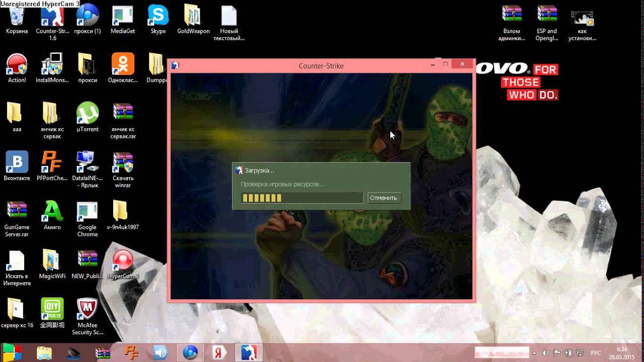Open the GunGame Server.rar archive
Screen dimensions: 644x362
(17, 219)
